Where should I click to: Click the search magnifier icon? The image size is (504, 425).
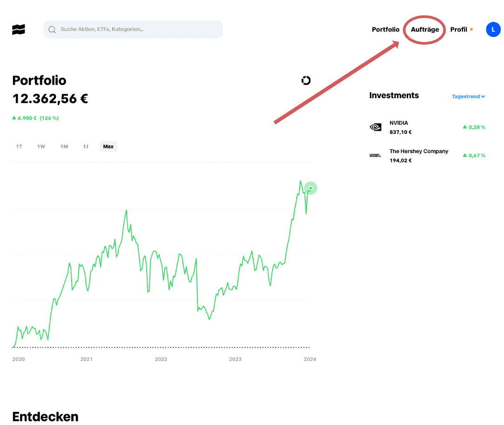(52, 29)
